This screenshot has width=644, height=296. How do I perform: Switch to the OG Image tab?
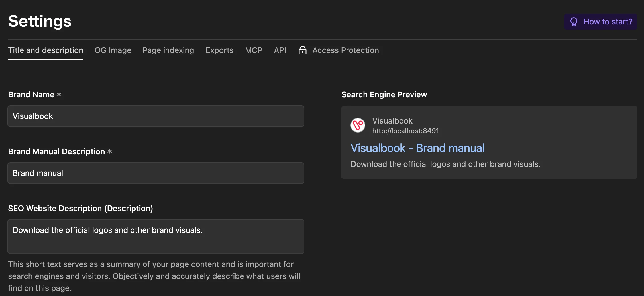point(113,50)
